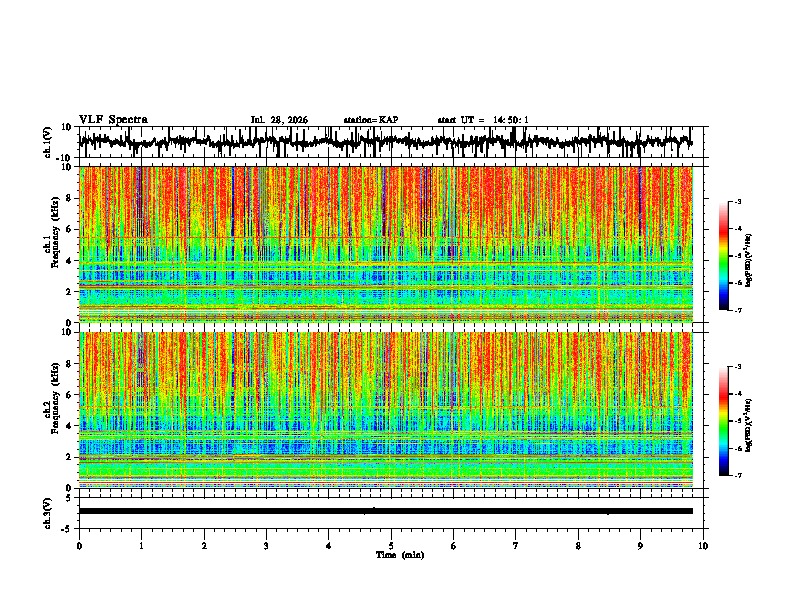Click the 8 minute time axis tick label
Viewport: 792px width, 612px height.
coord(578,546)
